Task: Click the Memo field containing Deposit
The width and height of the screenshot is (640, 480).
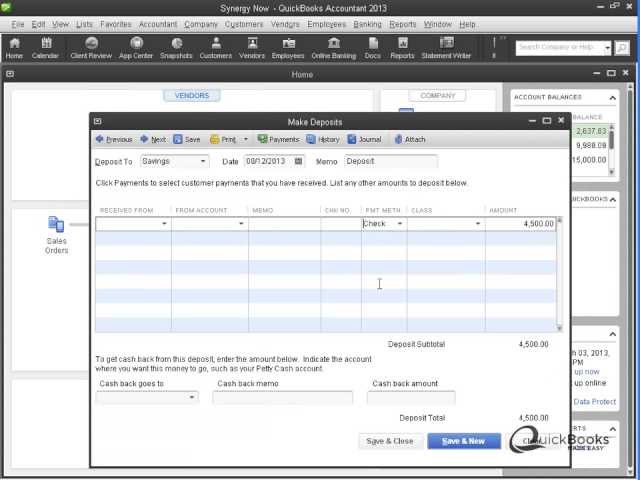Action: (391, 161)
